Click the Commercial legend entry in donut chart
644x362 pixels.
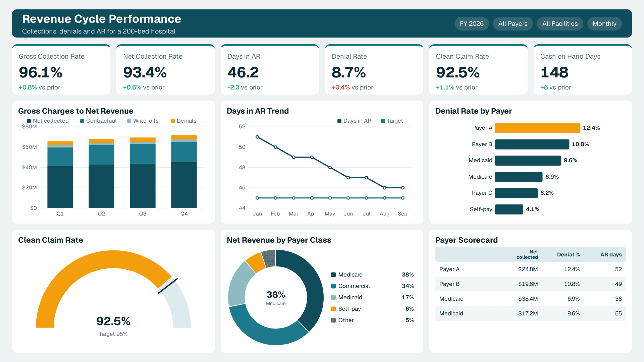(372, 286)
